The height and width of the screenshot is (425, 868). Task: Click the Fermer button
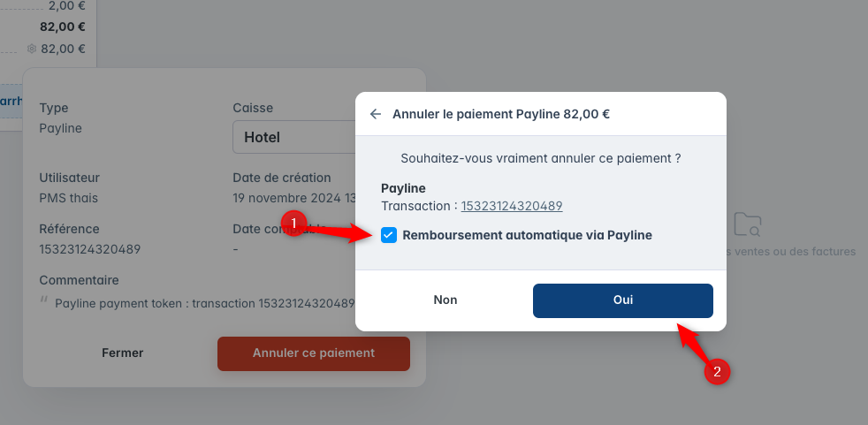pos(122,353)
